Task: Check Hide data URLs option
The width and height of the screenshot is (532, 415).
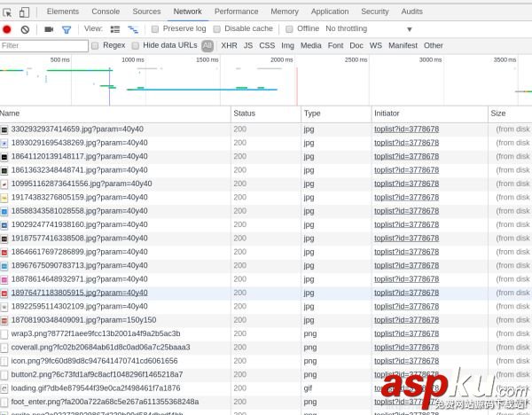Action: tap(136, 45)
